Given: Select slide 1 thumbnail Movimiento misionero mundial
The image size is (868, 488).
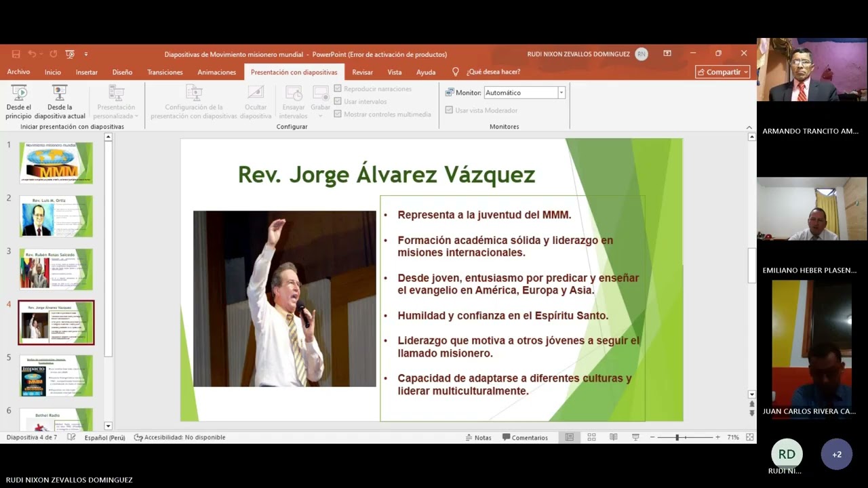Looking at the screenshot, I should tap(56, 163).
